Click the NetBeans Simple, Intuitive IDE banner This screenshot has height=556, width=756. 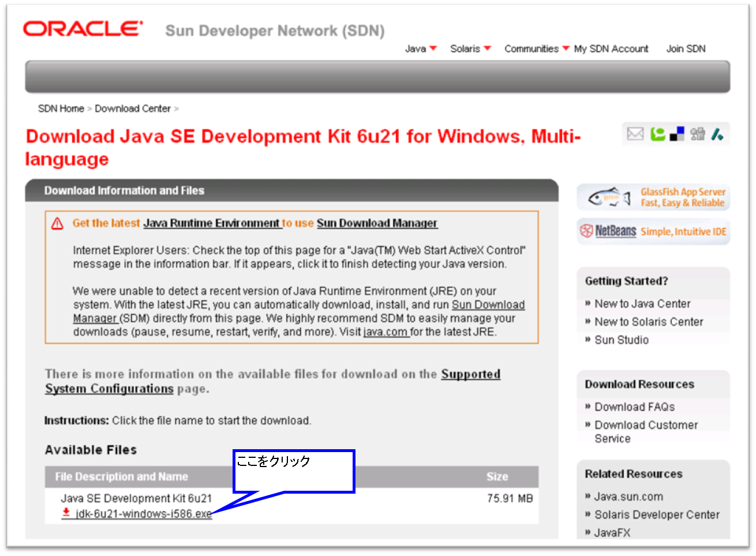(653, 232)
